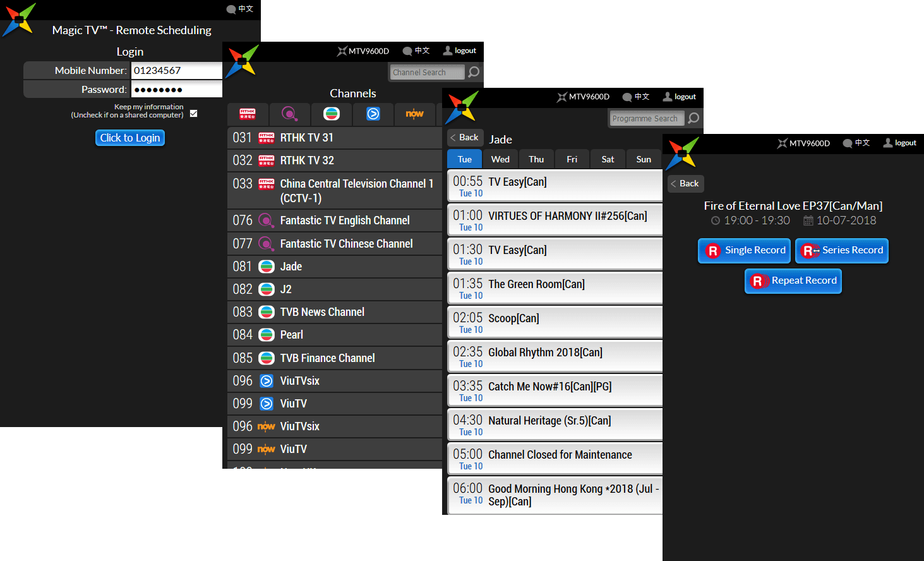Viewport: 924px width, 561px height.
Task: Click MTV9600D device in record options window
Action: tap(803, 143)
